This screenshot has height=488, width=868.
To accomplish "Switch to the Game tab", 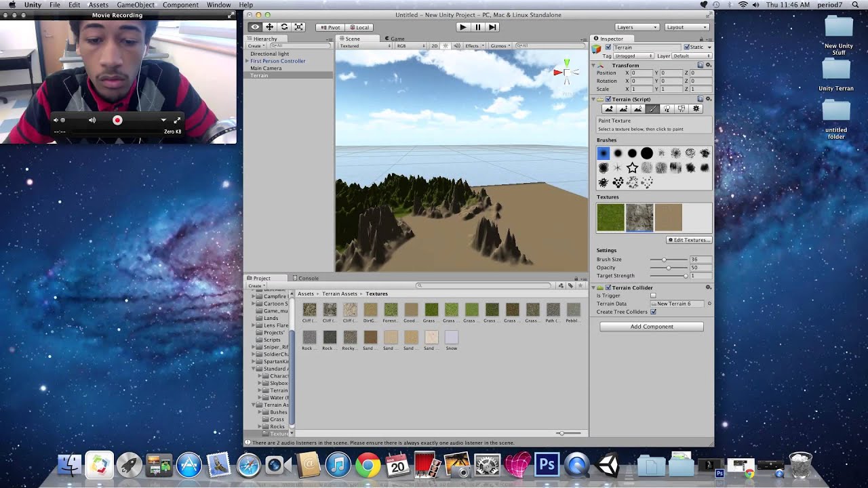I will [x=395, y=39].
